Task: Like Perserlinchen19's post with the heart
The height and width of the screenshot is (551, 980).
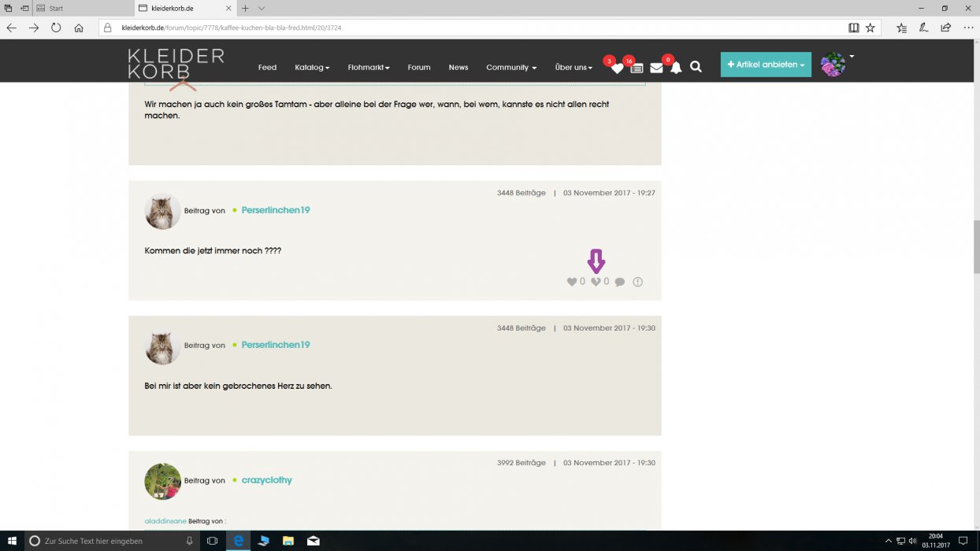Action: tap(572, 282)
